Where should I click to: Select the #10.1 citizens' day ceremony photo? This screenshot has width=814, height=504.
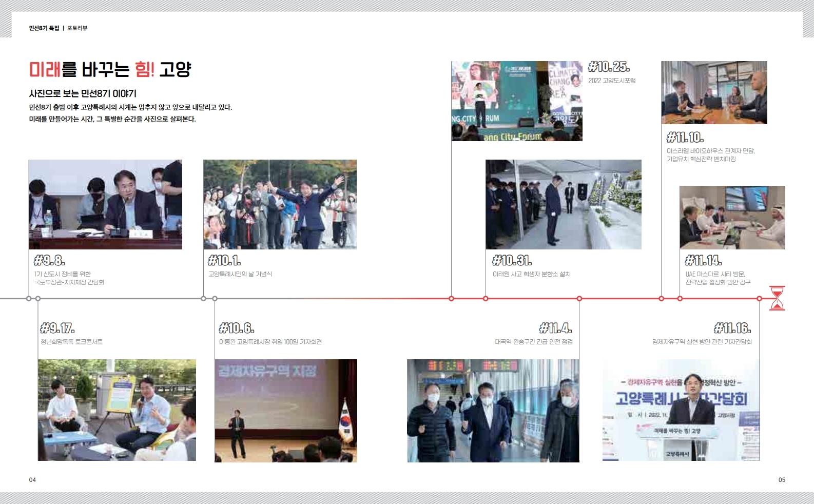tap(280, 204)
